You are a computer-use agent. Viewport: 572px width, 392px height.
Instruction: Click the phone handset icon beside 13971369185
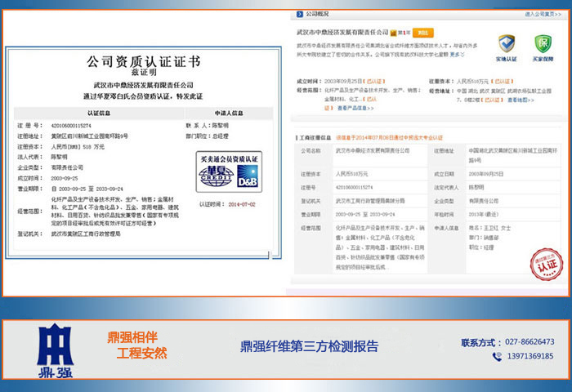pos(497,357)
